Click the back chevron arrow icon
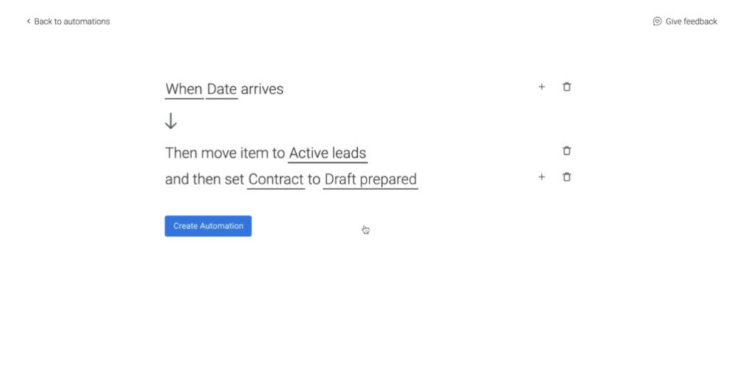Viewport: 751px width, 374px height. point(28,21)
